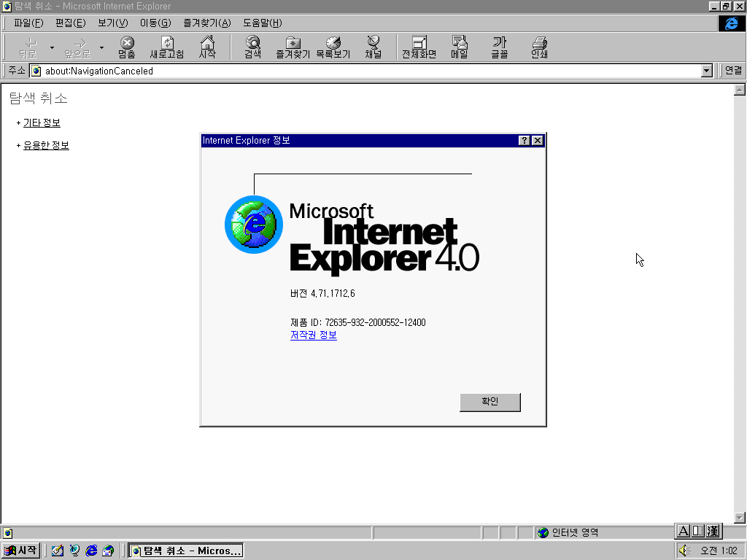The height and width of the screenshot is (560, 747).
Task: Click the address field showing about:NavigationCanceled
Action: [371, 71]
